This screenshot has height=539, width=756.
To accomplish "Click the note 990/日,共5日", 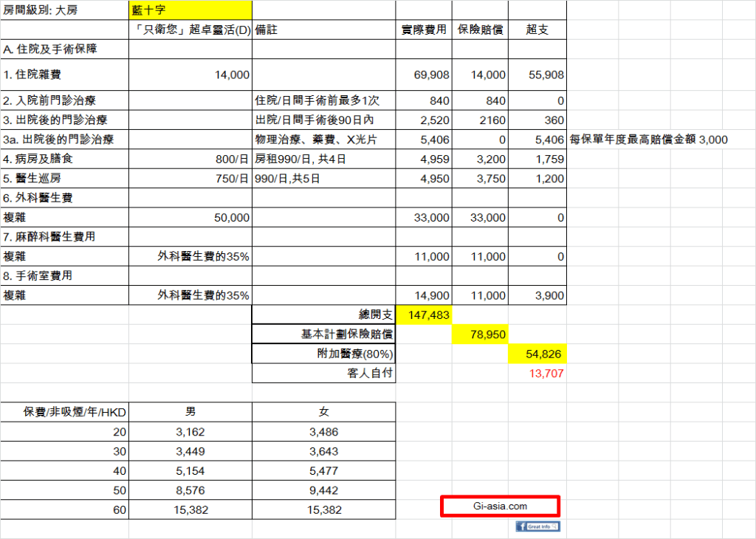I will pyautogui.click(x=287, y=179).
